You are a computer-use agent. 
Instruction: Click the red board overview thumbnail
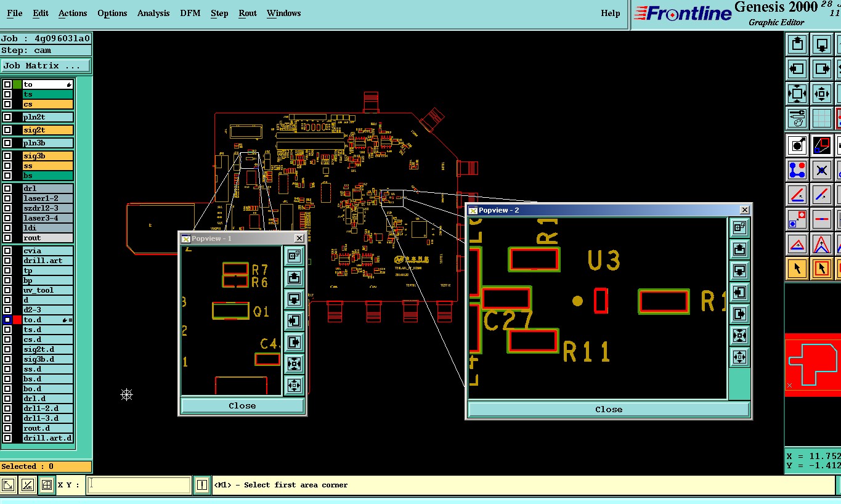pos(813,365)
